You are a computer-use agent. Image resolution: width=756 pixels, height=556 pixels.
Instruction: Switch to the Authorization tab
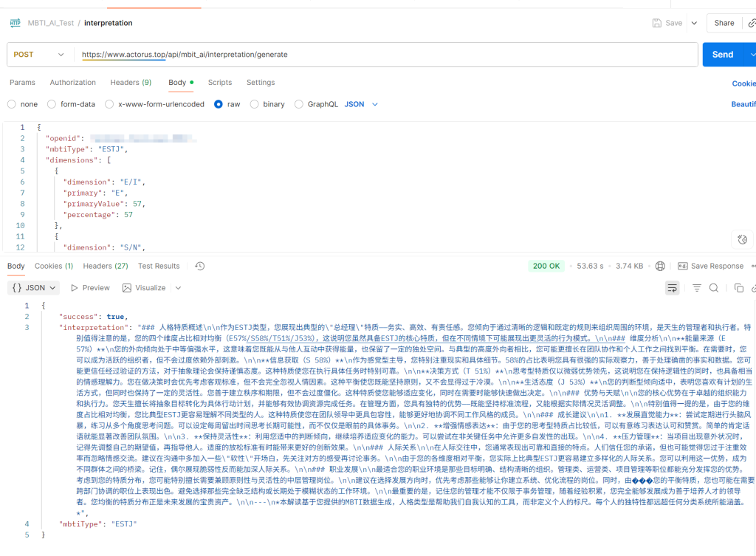(x=72, y=83)
